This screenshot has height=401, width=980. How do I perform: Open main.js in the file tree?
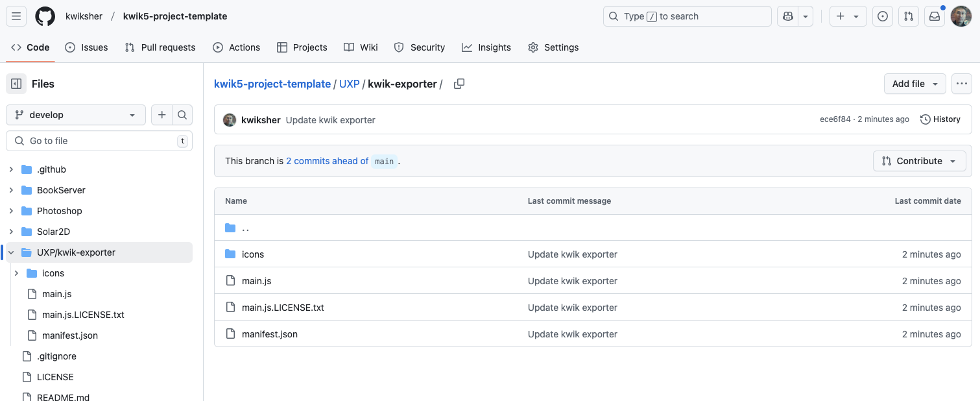click(x=56, y=294)
